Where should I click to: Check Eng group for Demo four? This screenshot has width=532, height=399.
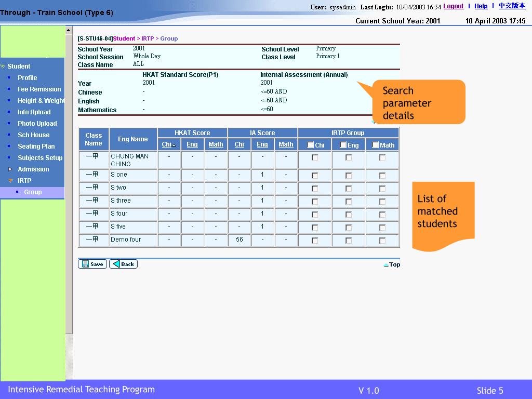pos(349,241)
